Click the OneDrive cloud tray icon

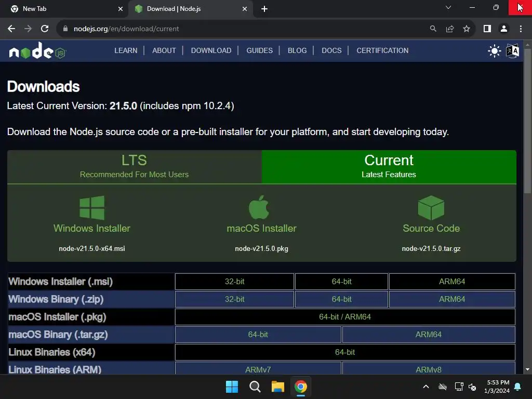click(x=443, y=387)
